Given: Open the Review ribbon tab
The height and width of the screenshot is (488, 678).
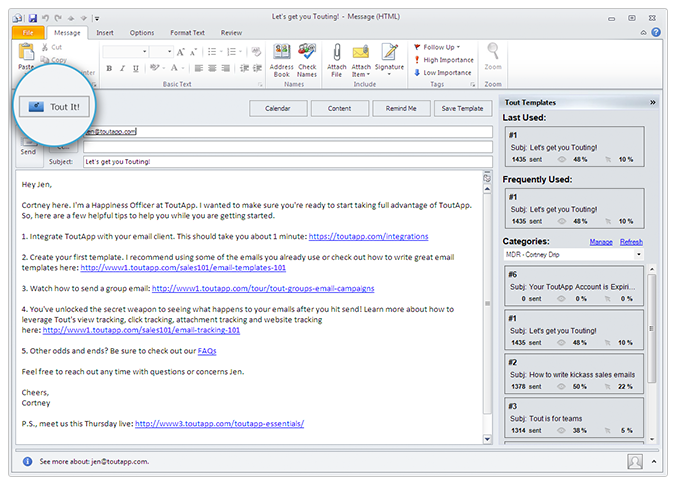Looking at the screenshot, I should [x=231, y=33].
